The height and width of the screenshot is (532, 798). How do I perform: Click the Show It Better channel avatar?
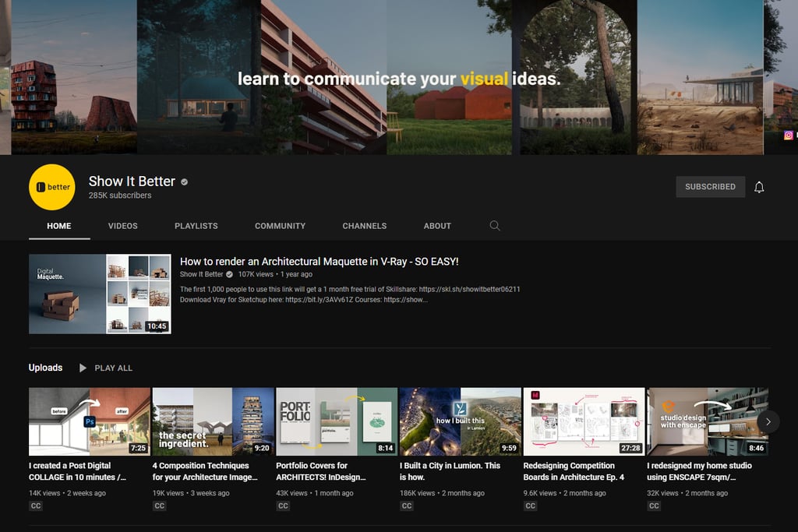click(x=52, y=187)
